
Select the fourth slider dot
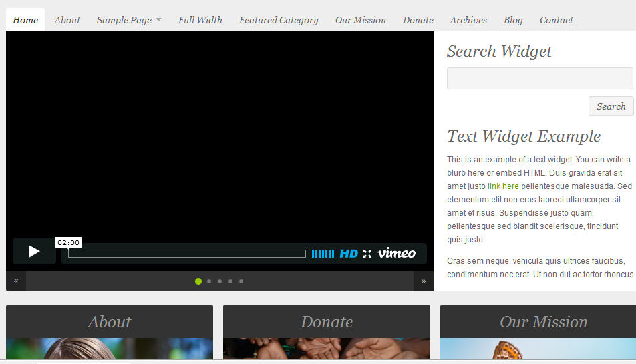pyautogui.click(x=230, y=281)
